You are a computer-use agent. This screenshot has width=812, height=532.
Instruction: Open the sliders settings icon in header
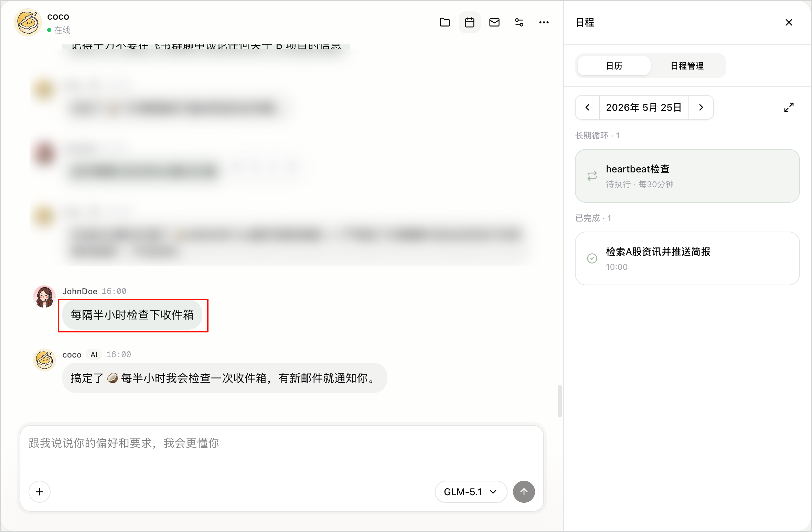(x=519, y=22)
